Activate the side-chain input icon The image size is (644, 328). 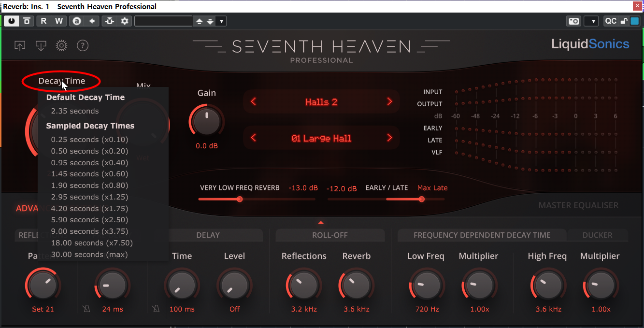[109, 21]
